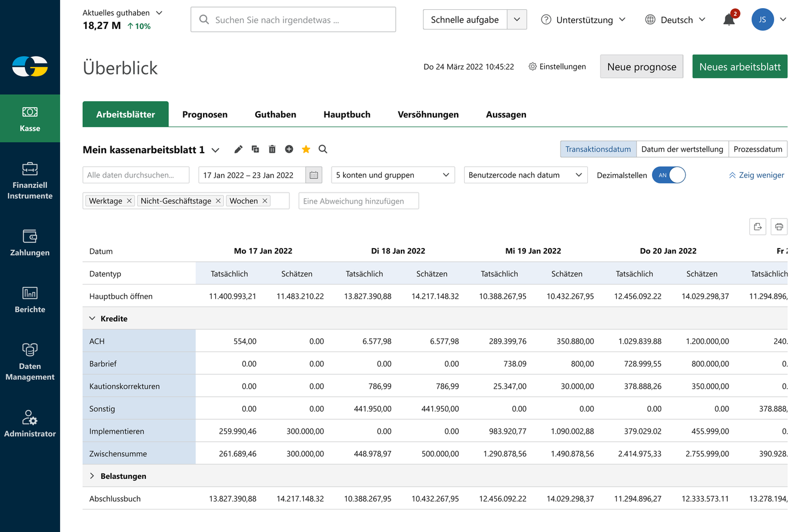
Task: Toggle the favorite star icon
Action: coord(306,149)
